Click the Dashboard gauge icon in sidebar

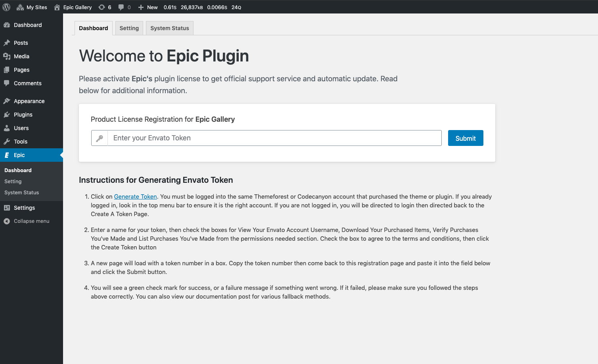click(7, 25)
